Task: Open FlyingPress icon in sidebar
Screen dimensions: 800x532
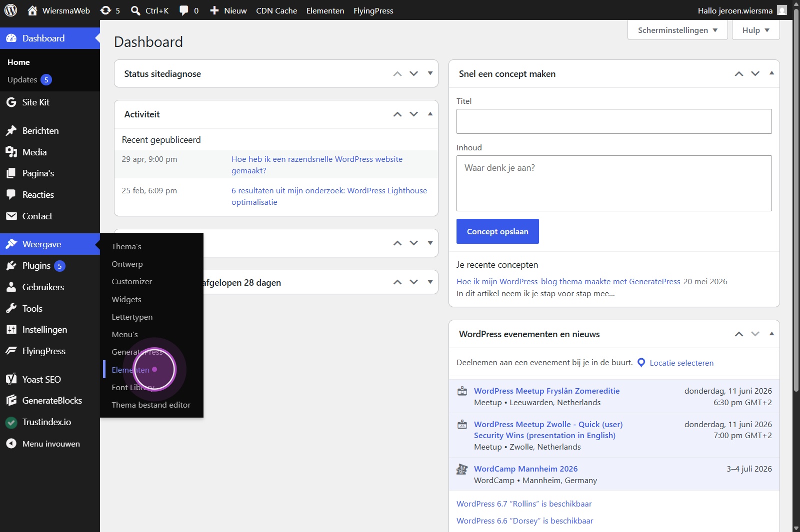Action: [x=11, y=351]
